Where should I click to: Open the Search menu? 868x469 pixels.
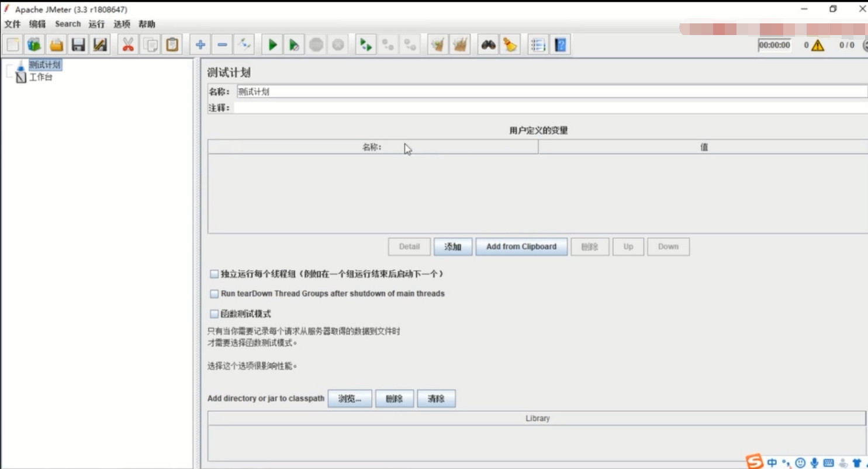click(68, 24)
